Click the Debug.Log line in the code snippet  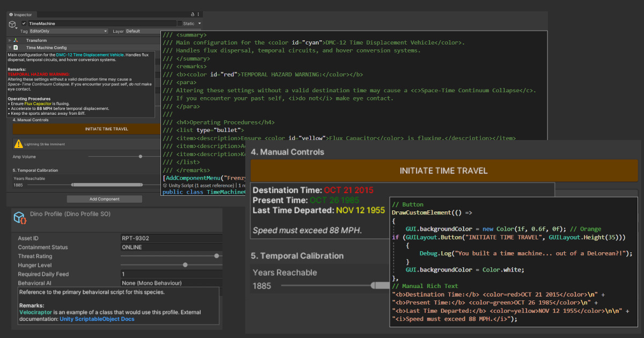click(526, 253)
